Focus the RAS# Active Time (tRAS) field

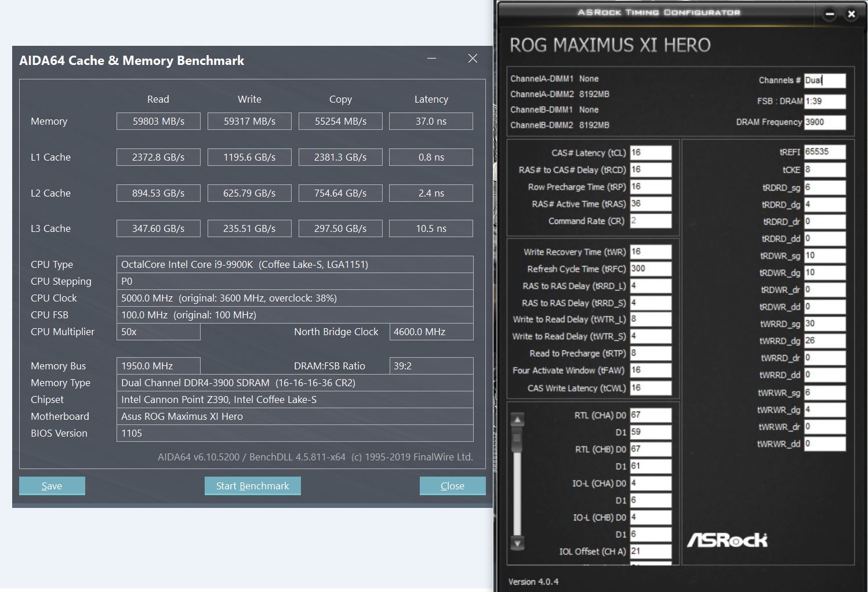pyautogui.click(x=651, y=204)
